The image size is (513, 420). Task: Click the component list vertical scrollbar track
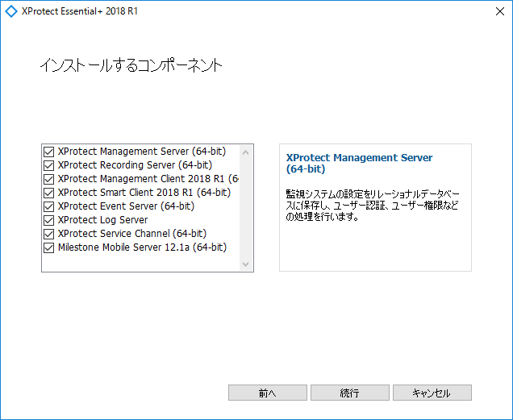[x=246, y=208]
